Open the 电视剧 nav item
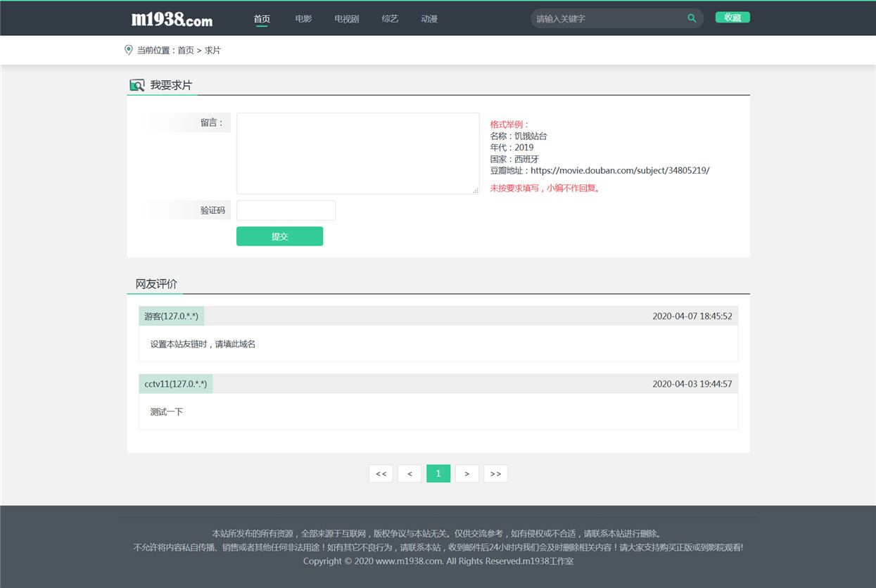The width and height of the screenshot is (876, 588). click(x=346, y=19)
